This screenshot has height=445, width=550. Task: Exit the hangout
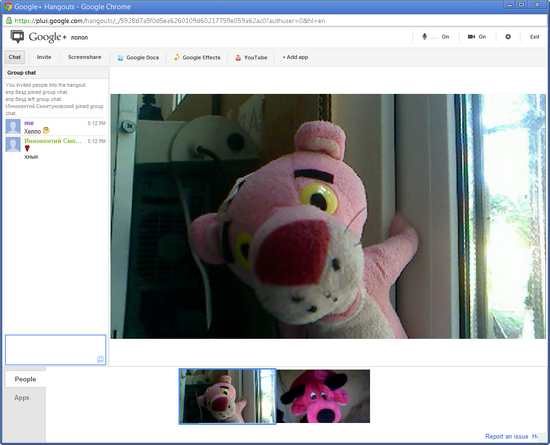pos(535,37)
